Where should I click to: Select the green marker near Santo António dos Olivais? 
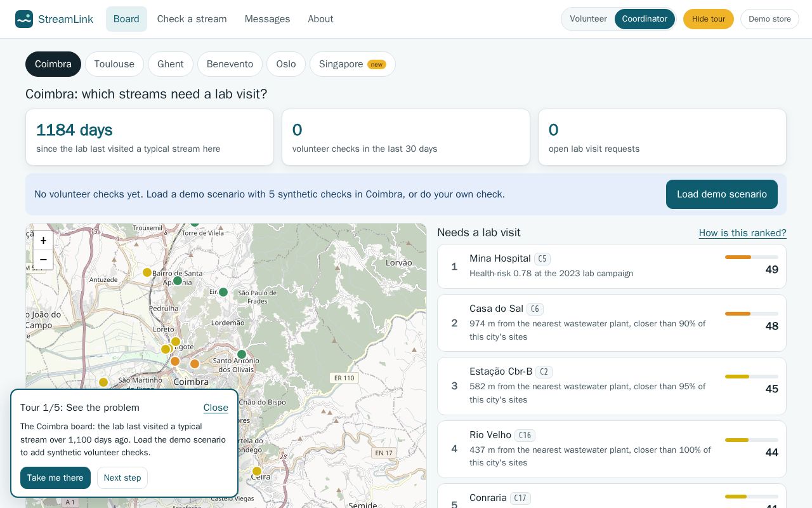(x=242, y=354)
